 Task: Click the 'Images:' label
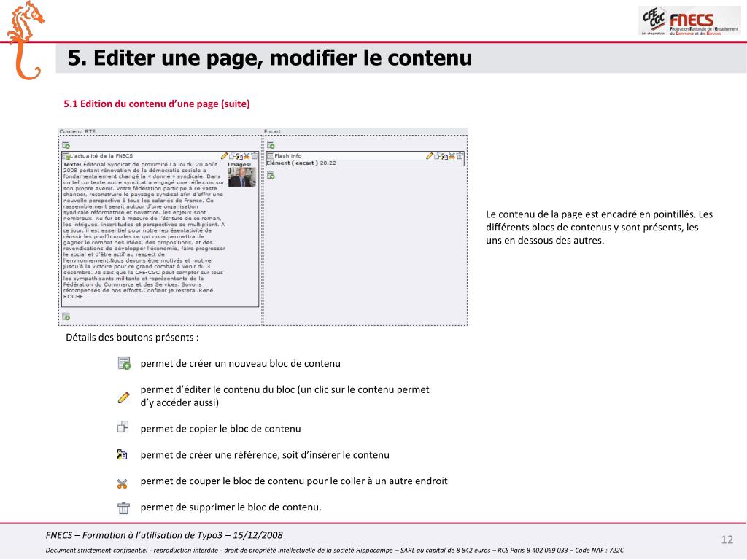click(x=239, y=164)
